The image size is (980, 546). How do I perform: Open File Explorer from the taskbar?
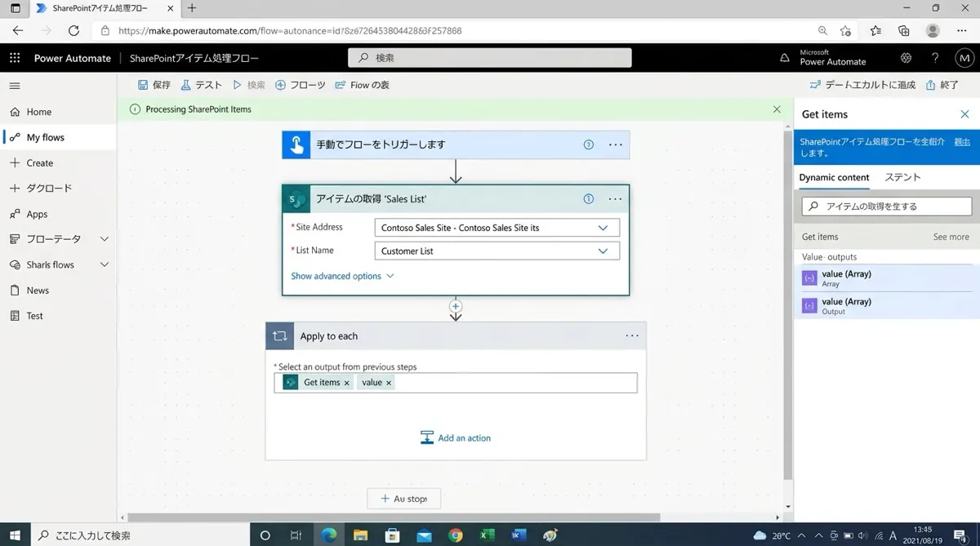[x=360, y=535]
